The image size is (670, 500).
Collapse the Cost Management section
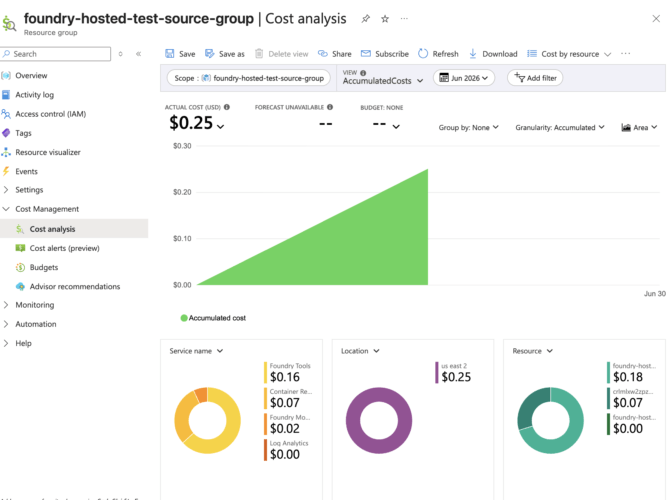[x=6, y=209]
